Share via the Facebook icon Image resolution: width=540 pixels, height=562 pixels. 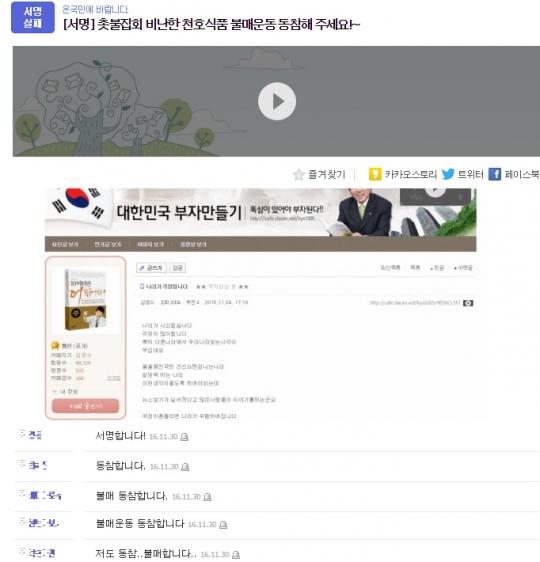(495, 174)
